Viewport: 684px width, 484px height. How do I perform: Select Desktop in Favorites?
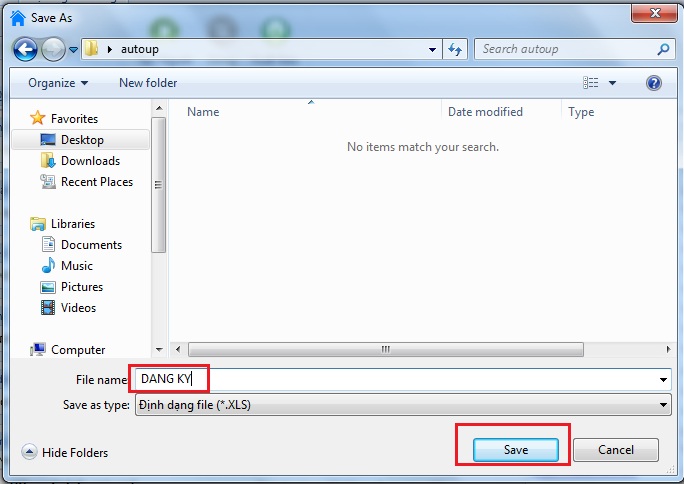click(81, 140)
